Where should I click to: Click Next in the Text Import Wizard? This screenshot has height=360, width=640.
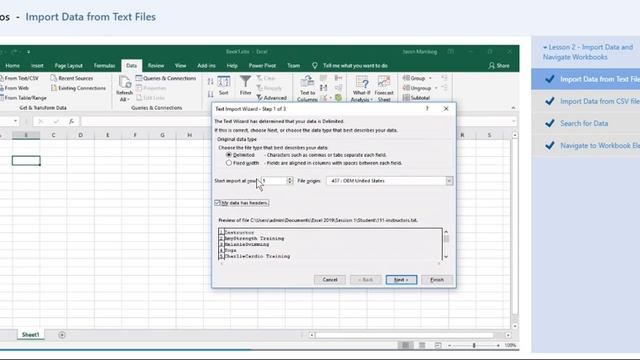pos(401,280)
